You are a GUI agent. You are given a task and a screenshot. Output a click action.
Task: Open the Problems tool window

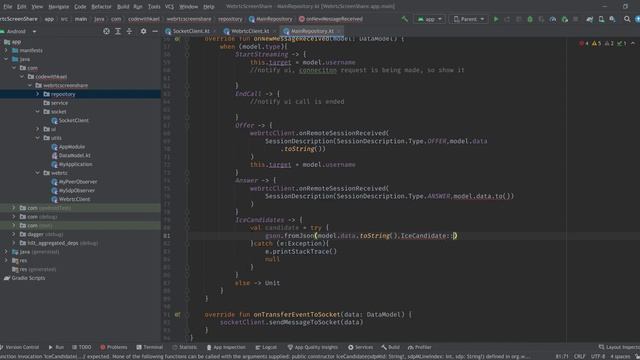114,347
